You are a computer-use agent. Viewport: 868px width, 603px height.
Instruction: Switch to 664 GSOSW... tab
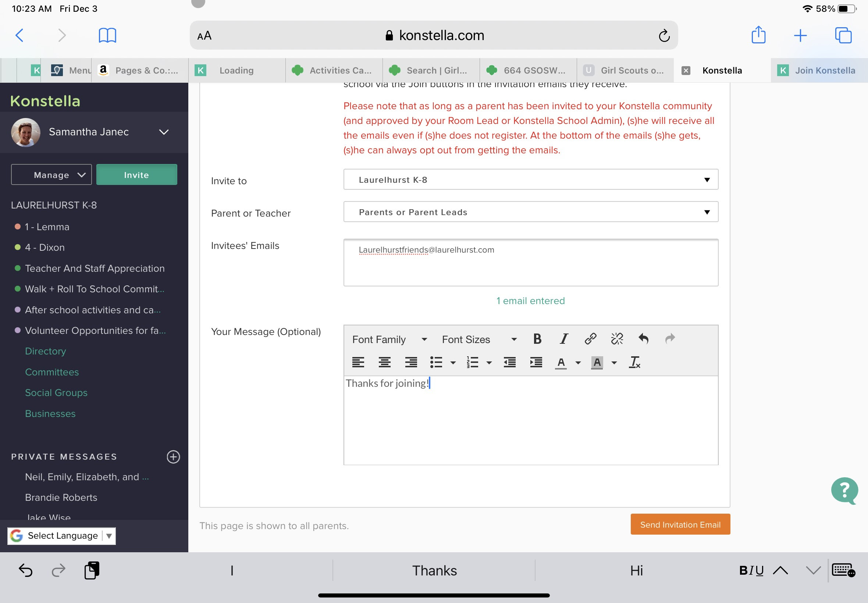pos(528,71)
